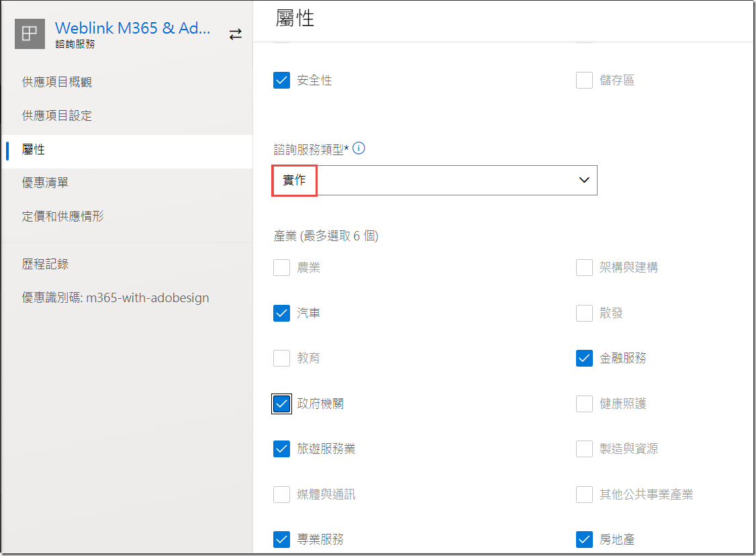Open 定價和供應情形 section

[x=63, y=216]
